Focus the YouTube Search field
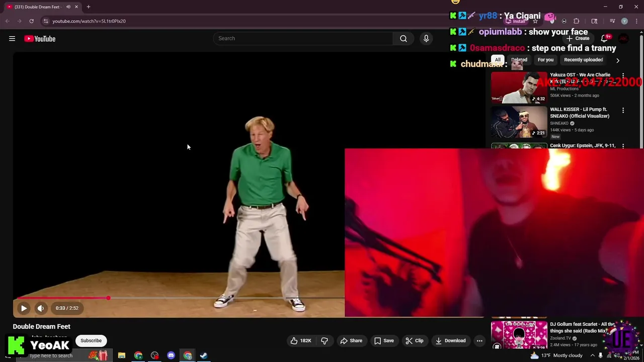 [303, 38]
